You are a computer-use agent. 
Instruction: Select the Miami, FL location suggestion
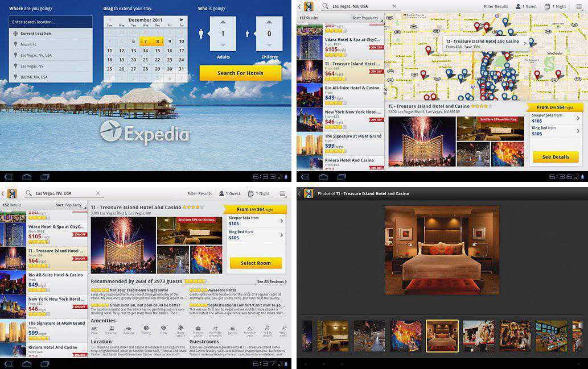tap(51, 44)
